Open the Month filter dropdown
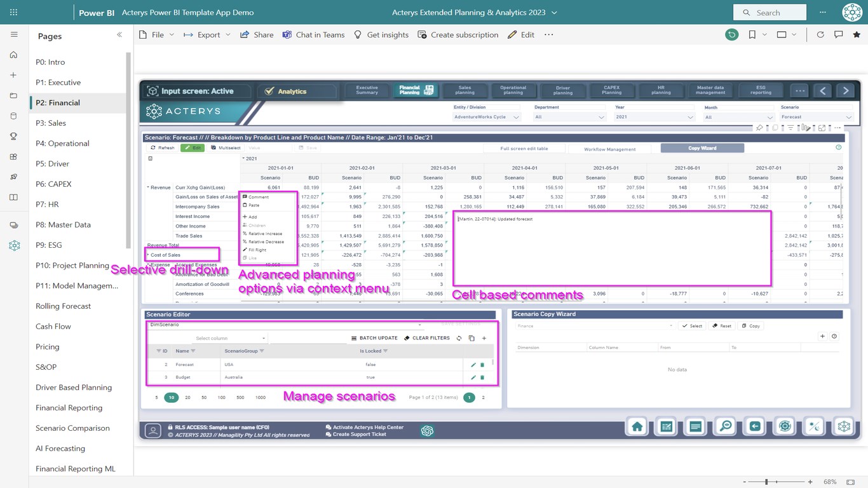This screenshot has width=868, height=488. coord(739,117)
